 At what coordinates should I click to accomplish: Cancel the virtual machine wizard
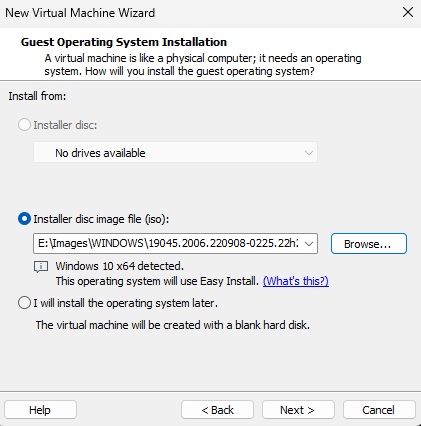pos(379,410)
